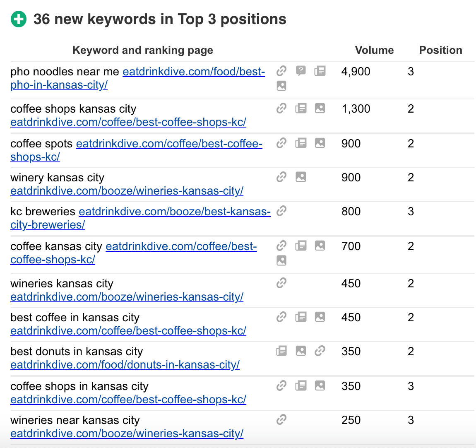Click the green plus icon beside the heading

pyautogui.click(x=18, y=19)
